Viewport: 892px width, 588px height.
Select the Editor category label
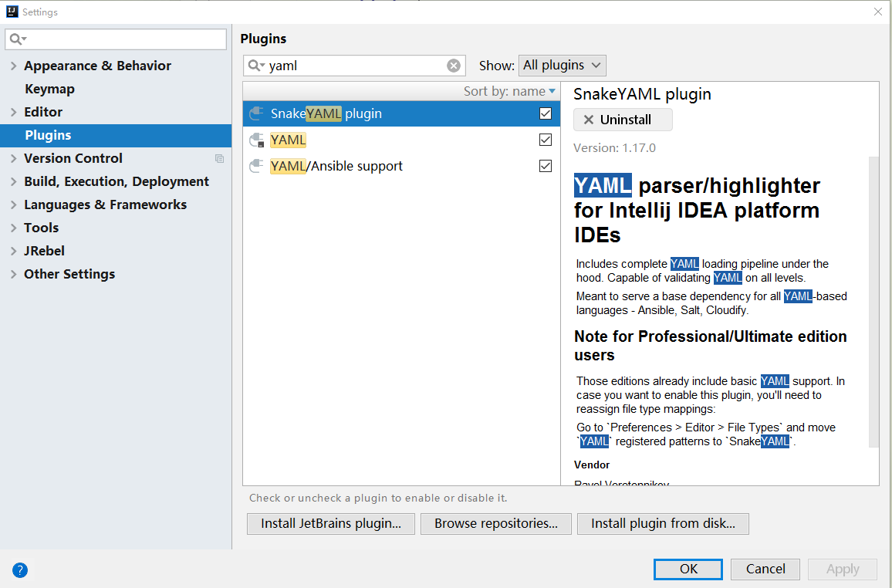pyautogui.click(x=43, y=112)
